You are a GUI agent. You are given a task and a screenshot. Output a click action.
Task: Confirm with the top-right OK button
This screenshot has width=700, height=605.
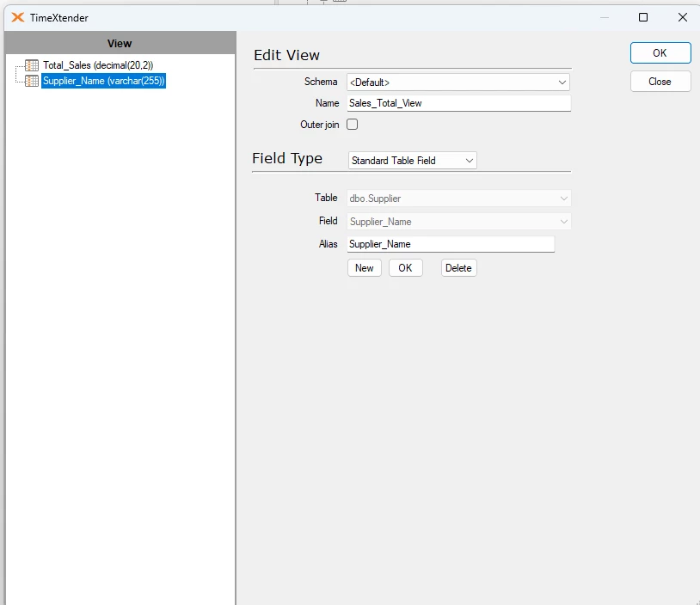pyautogui.click(x=660, y=53)
